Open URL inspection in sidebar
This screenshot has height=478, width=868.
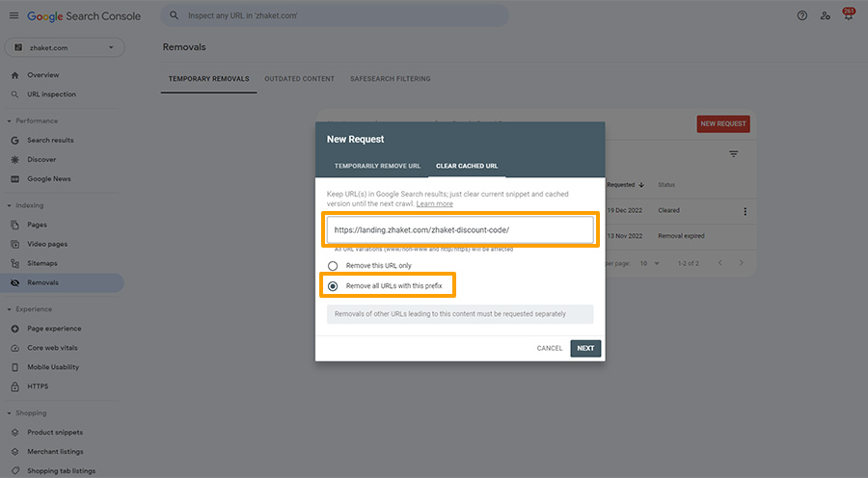51,94
